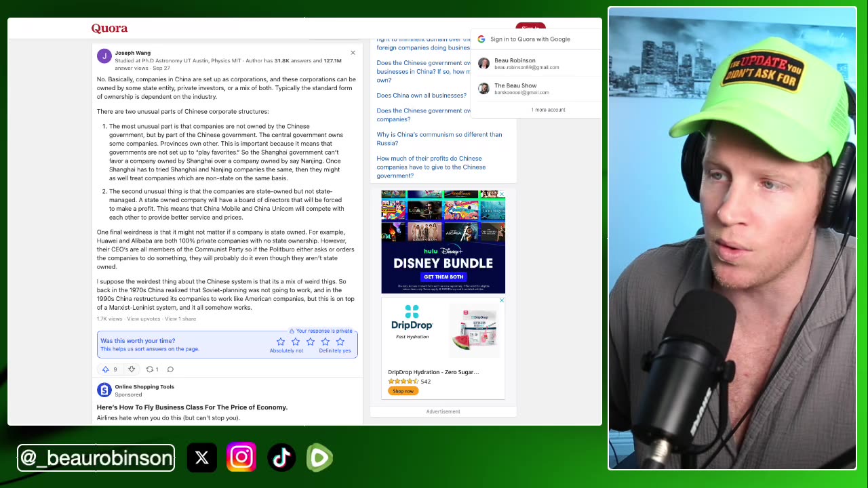The image size is (868, 488).
Task: Rate the answer five stars, Definitely yes
Action: 340,342
